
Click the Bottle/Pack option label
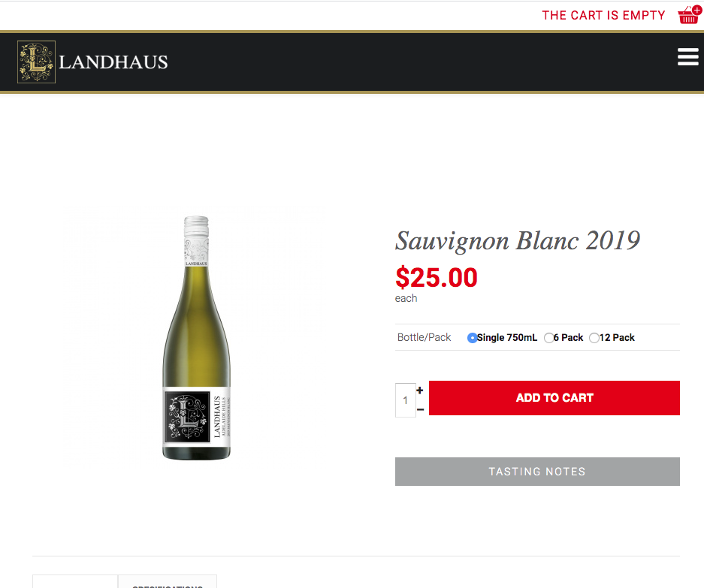424,337
